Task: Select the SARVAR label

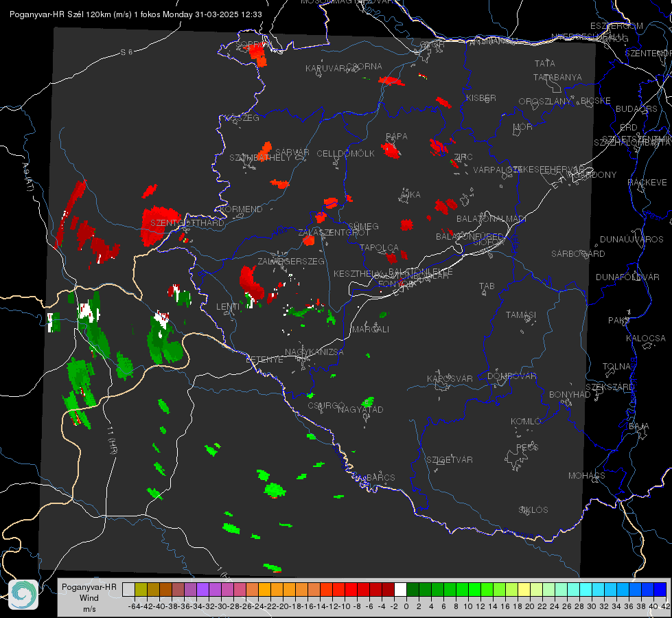Action: [x=292, y=152]
